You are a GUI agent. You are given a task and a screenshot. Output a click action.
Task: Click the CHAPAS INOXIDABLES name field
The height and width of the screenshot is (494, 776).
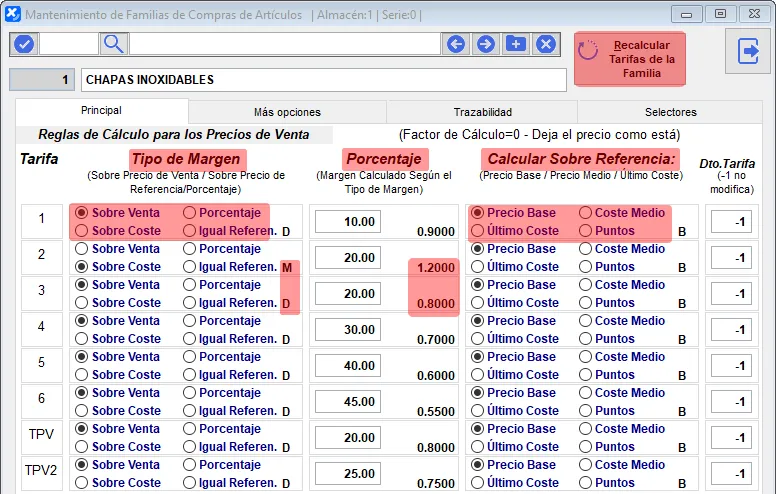click(x=323, y=80)
